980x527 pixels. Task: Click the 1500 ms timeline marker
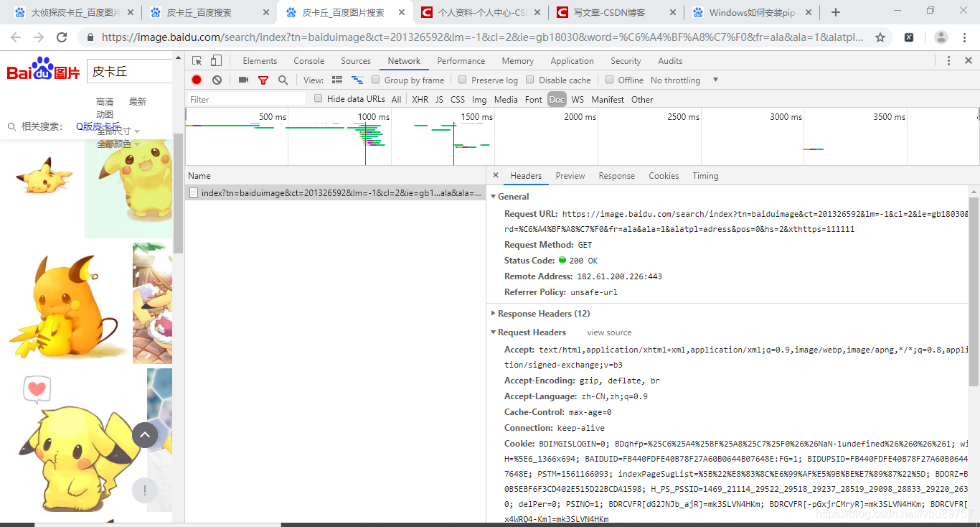[477, 117]
